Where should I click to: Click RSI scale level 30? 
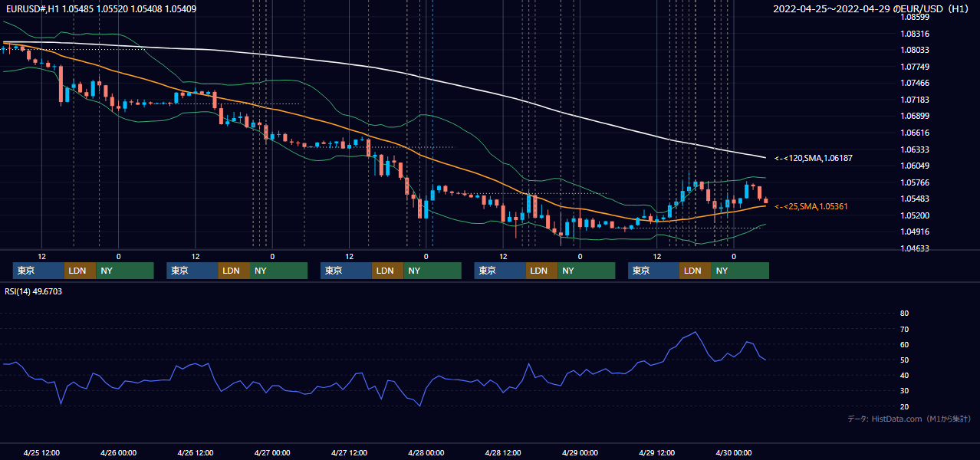click(904, 391)
